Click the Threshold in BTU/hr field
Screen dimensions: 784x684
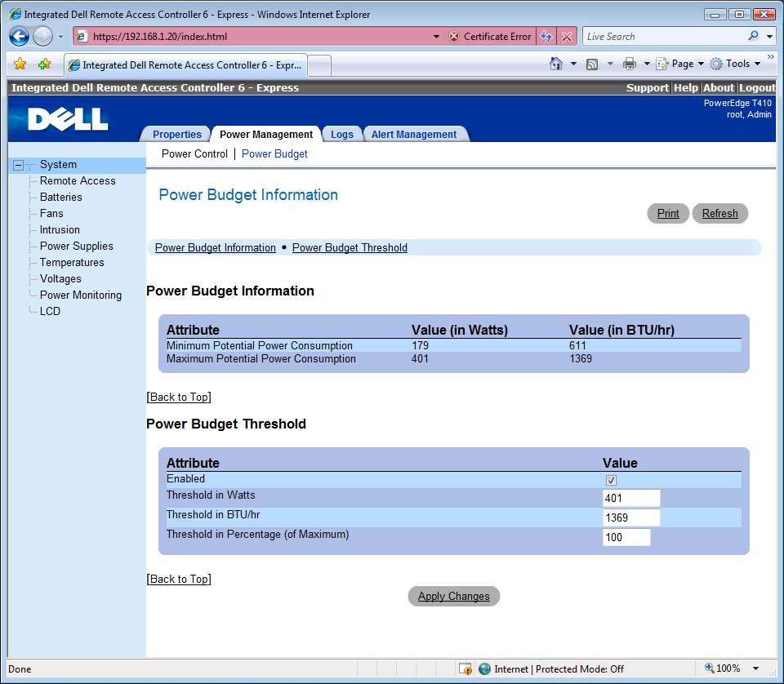tap(631, 517)
